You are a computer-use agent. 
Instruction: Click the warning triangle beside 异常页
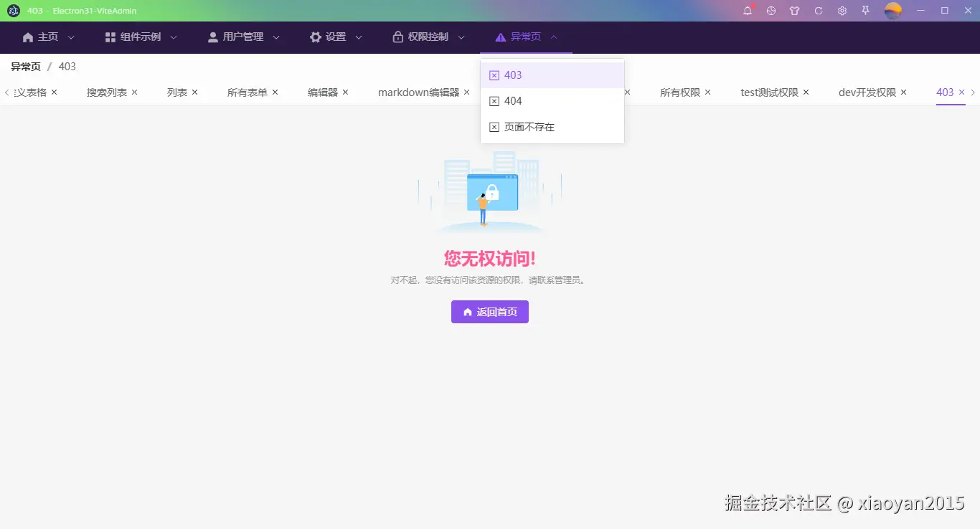(x=501, y=37)
